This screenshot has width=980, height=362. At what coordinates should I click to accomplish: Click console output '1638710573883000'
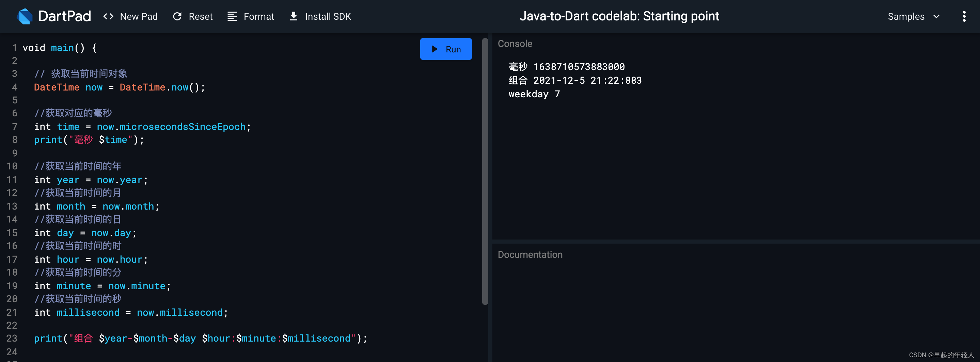pyautogui.click(x=579, y=67)
